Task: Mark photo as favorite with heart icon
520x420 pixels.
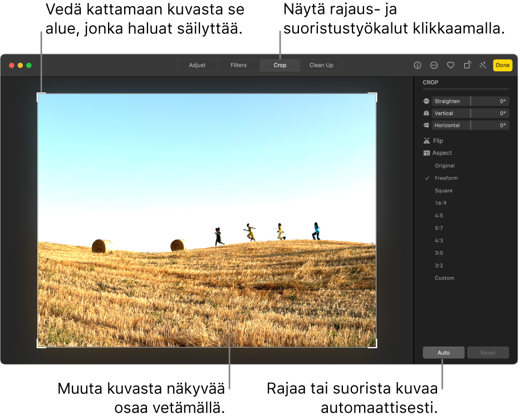Action: click(x=450, y=65)
